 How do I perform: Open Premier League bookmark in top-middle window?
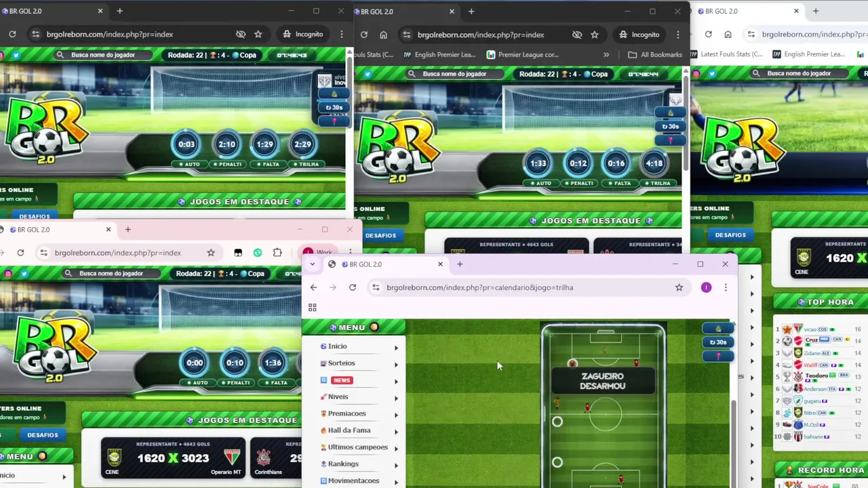[522, 55]
